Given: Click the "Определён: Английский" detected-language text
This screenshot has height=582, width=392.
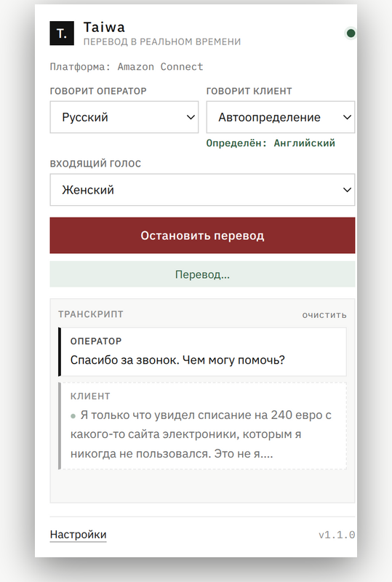Looking at the screenshot, I should (271, 143).
